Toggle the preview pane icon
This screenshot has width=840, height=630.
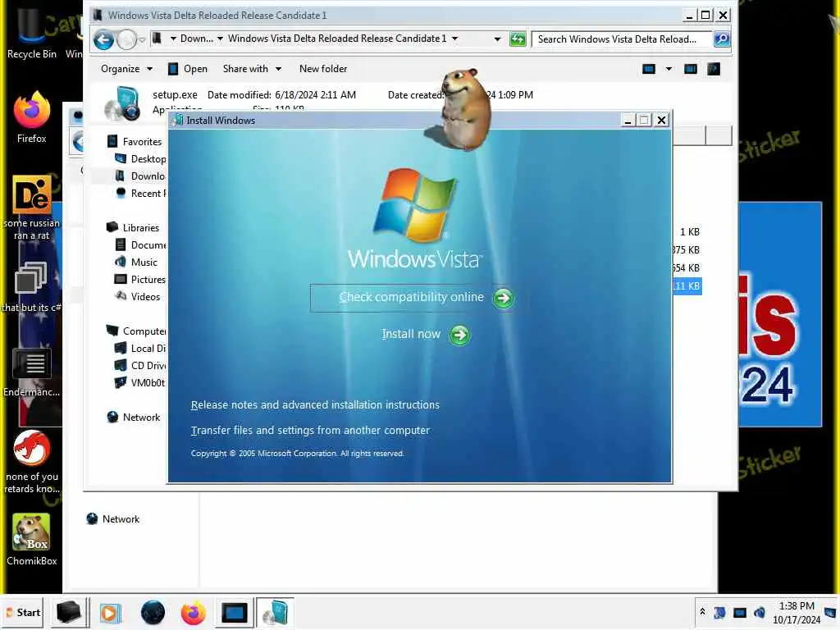[x=691, y=69]
